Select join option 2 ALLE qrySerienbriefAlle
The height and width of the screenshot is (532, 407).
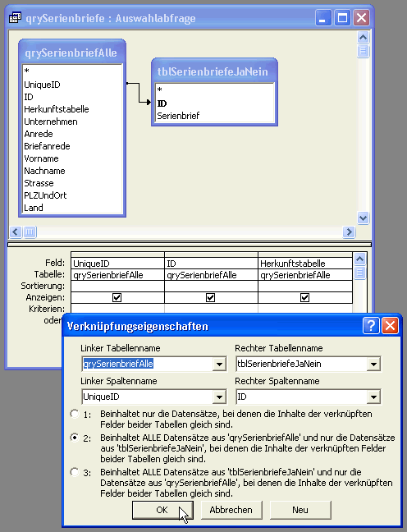pyautogui.click(x=75, y=438)
